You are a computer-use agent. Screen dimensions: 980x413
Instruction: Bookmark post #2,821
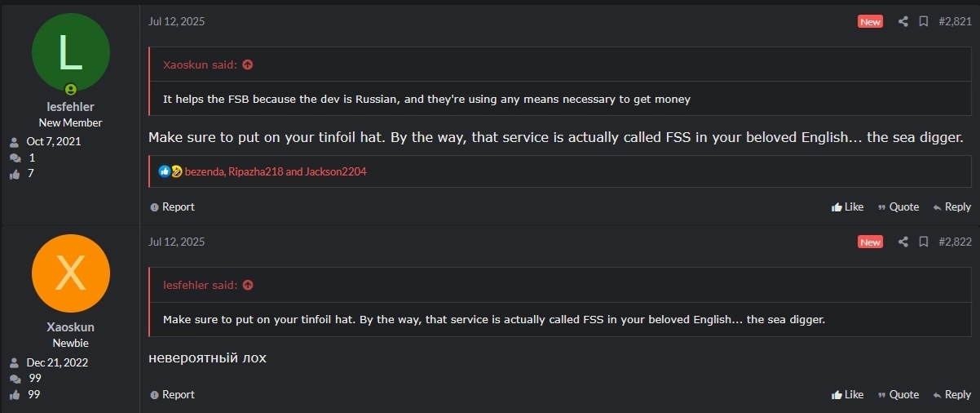(924, 22)
